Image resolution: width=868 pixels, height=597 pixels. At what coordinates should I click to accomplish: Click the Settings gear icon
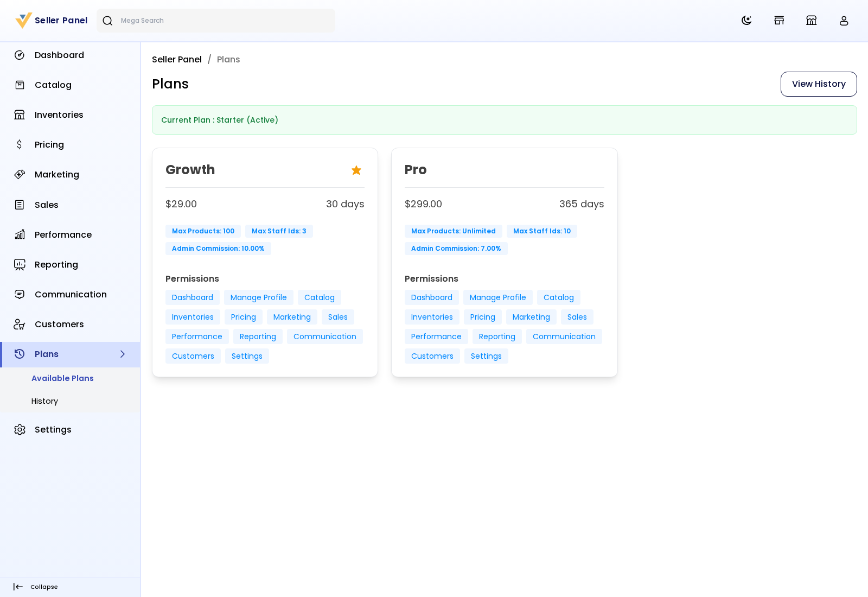20,430
